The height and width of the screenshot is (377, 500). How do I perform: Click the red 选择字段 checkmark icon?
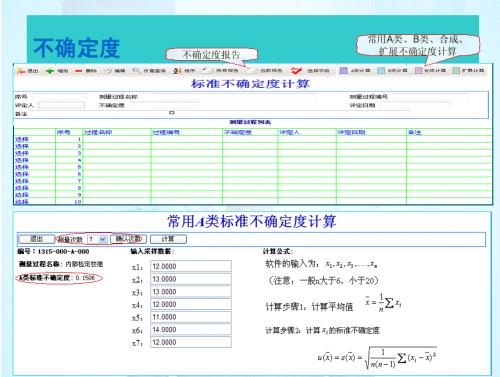coord(296,71)
